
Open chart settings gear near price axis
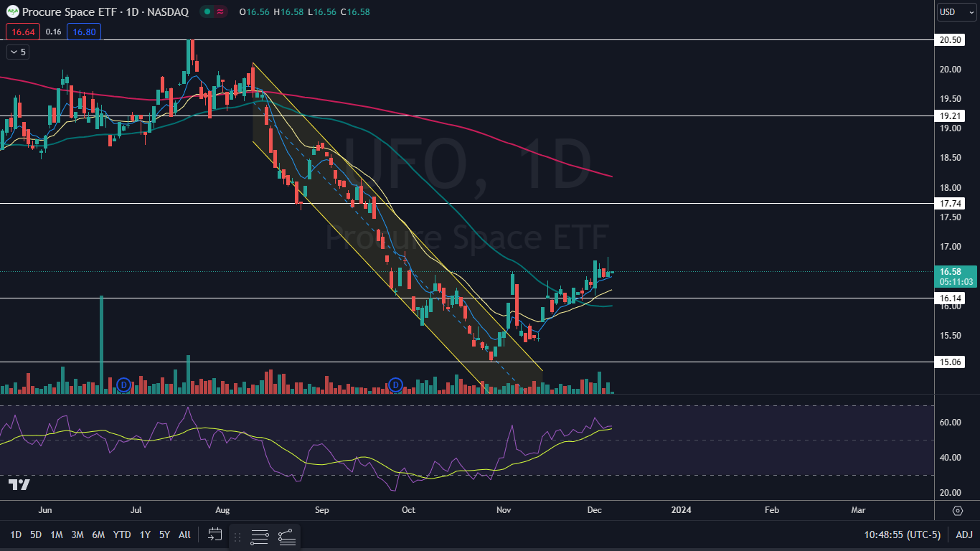point(958,510)
